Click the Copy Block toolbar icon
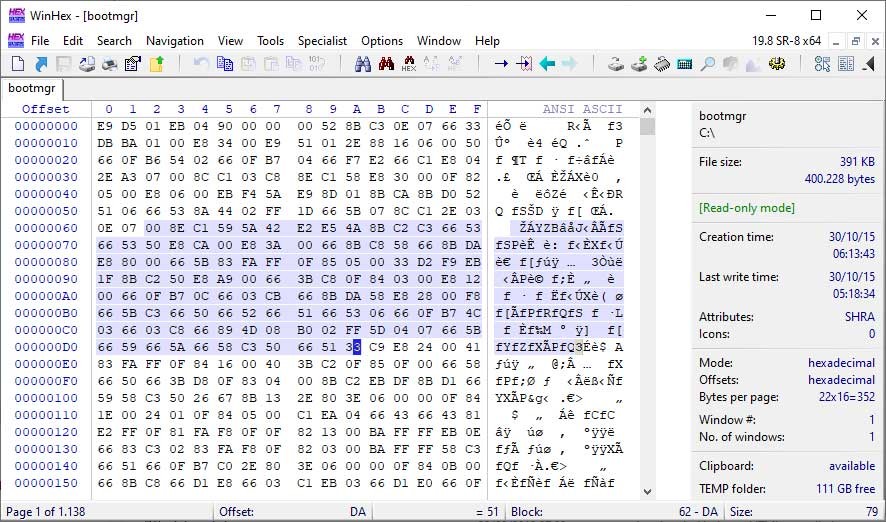The width and height of the screenshot is (886, 522). (225, 64)
